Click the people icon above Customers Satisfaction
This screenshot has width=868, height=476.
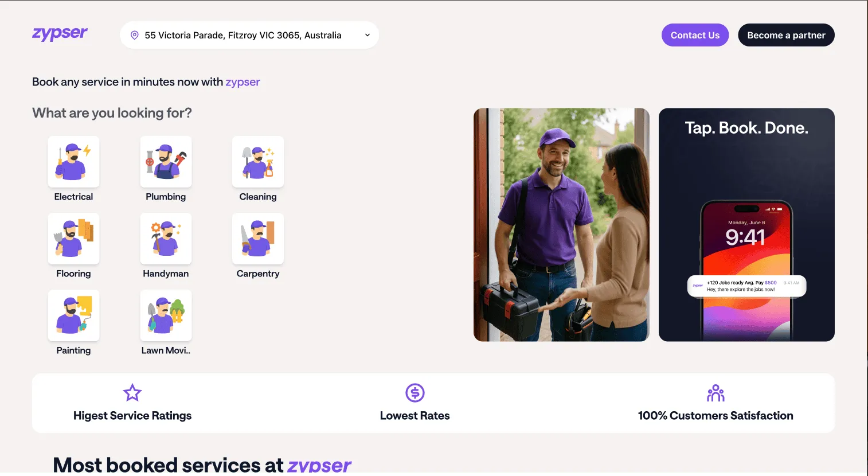point(715,393)
